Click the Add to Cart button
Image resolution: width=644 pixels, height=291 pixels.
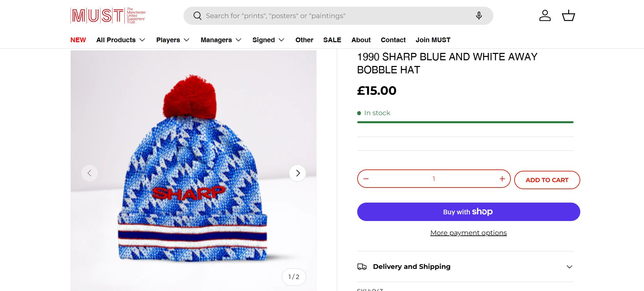tap(547, 180)
